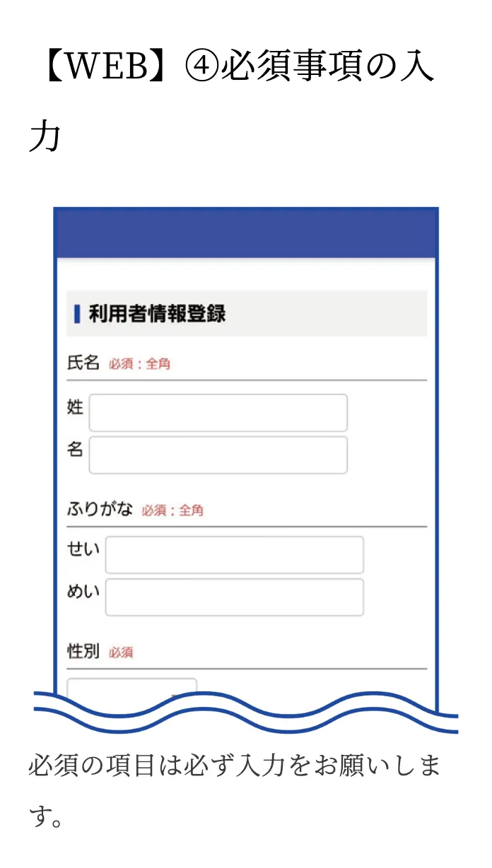The width and height of the screenshot is (492, 868).
Task: Select the 氏名 field label
Action: tap(83, 363)
